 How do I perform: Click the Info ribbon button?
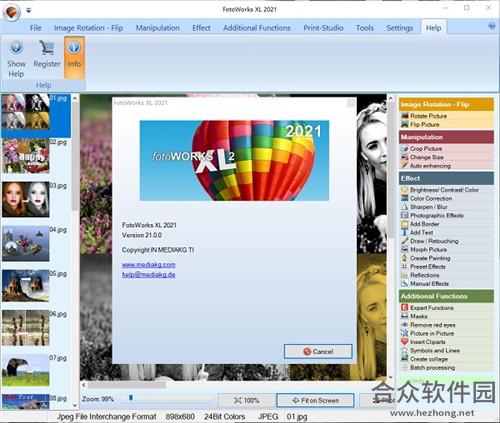(74, 57)
